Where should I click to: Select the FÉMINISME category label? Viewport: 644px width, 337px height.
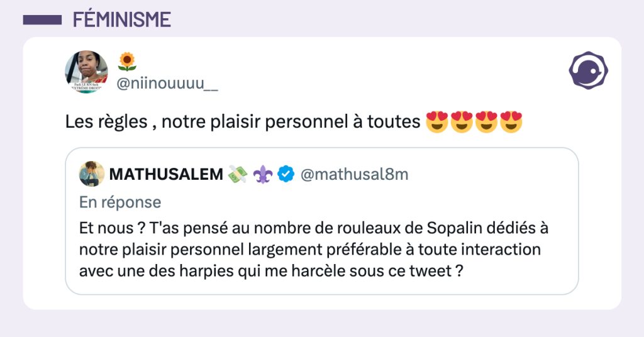121,19
